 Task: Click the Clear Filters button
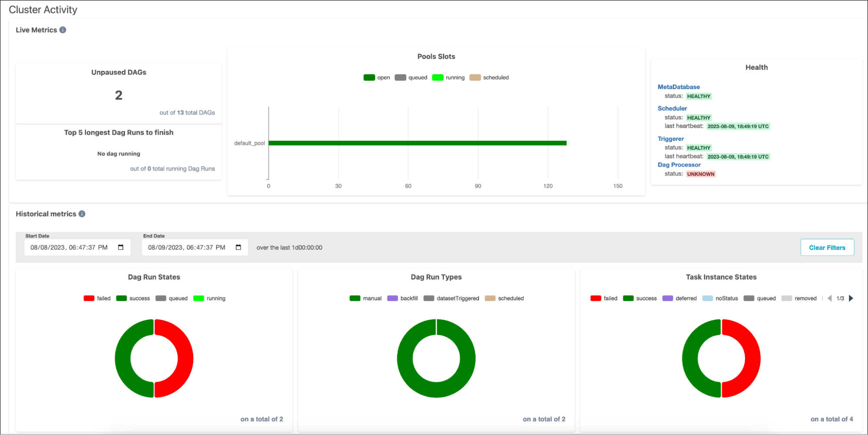[x=827, y=248]
